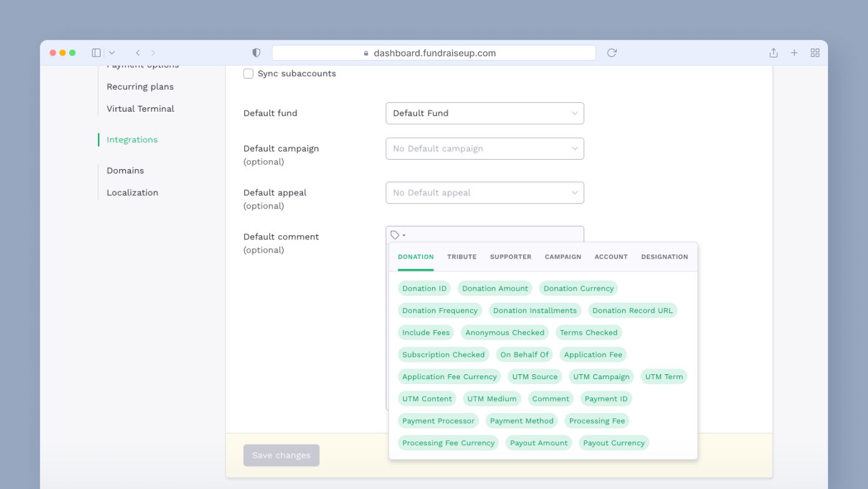Insert the Application Fee Currency tag
The height and width of the screenshot is (489, 868).
click(x=450, y=377)
